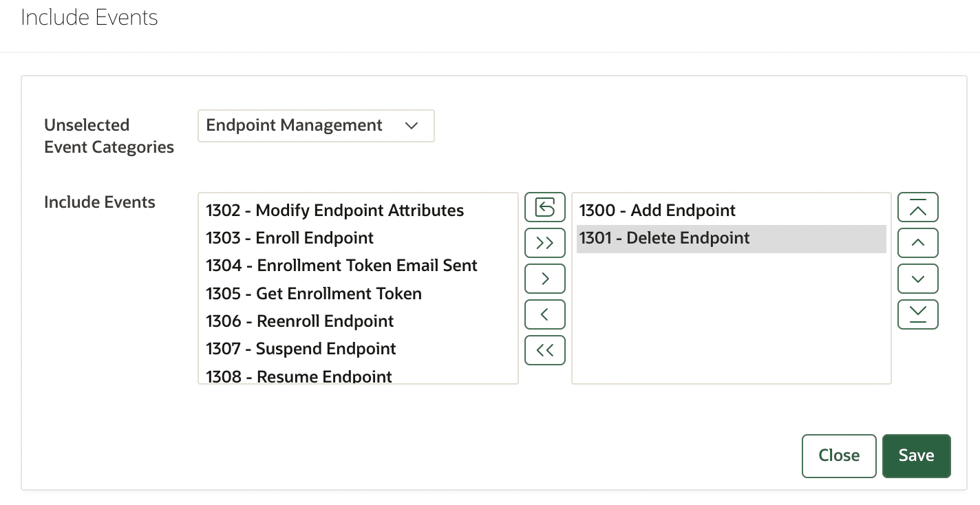Select 1300 - Add Endpoint
The image size is (980, 505).
click(657, 210)
